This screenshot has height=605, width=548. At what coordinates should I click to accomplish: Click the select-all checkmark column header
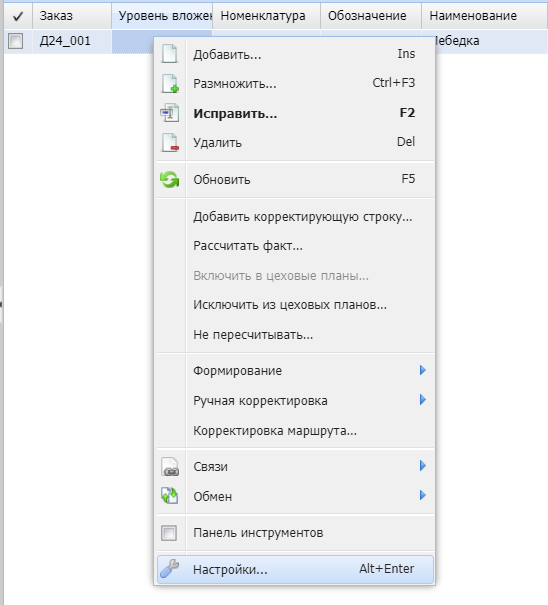[18, 16]
